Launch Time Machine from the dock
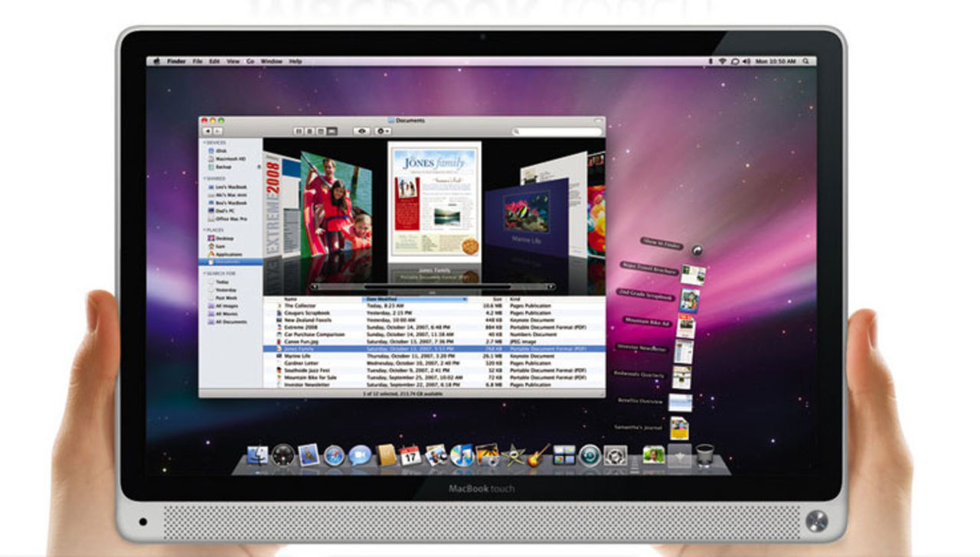Image resolution: width=980 pixels, height=557 pixels. tap(590, 456)
